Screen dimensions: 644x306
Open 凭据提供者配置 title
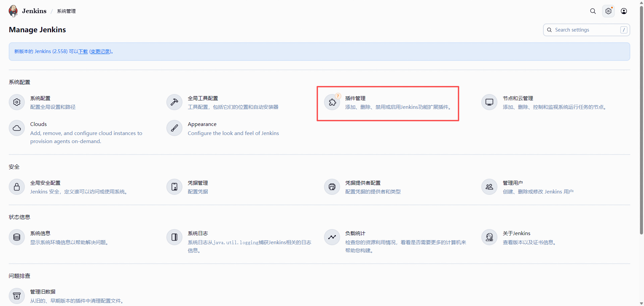point(363,183)
